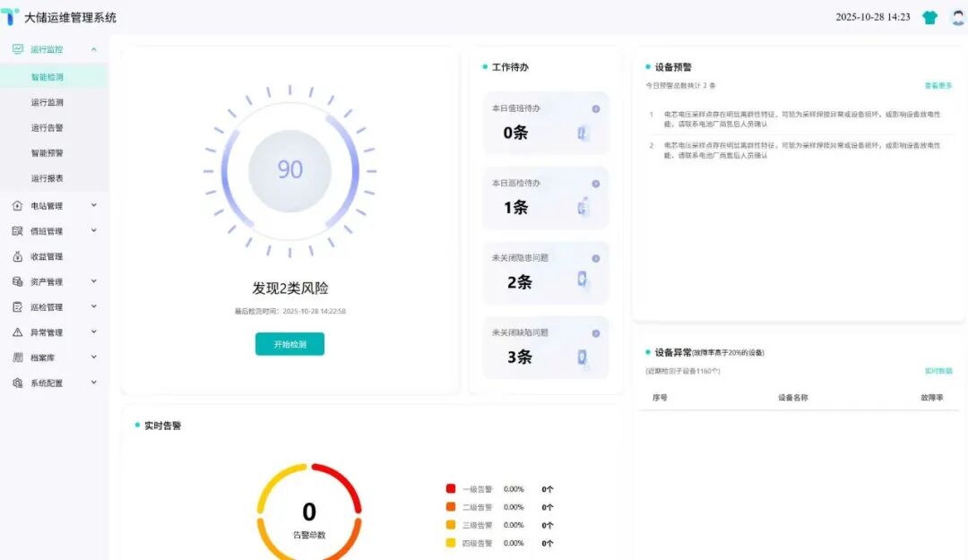Expand the 系统配置 submenu chevron
968x560 pixels.
click(94, 383)
